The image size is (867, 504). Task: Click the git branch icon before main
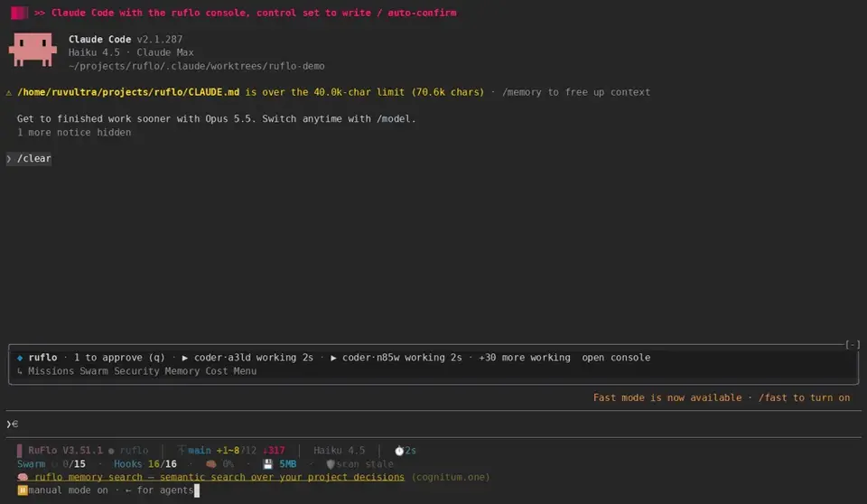tap(182, 451)
